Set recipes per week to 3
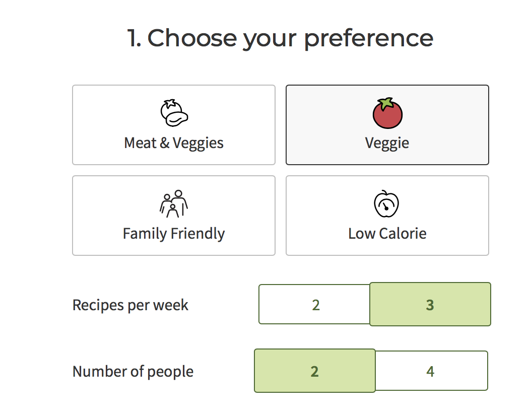The image size is (532, 419). [x=430, y=305]
